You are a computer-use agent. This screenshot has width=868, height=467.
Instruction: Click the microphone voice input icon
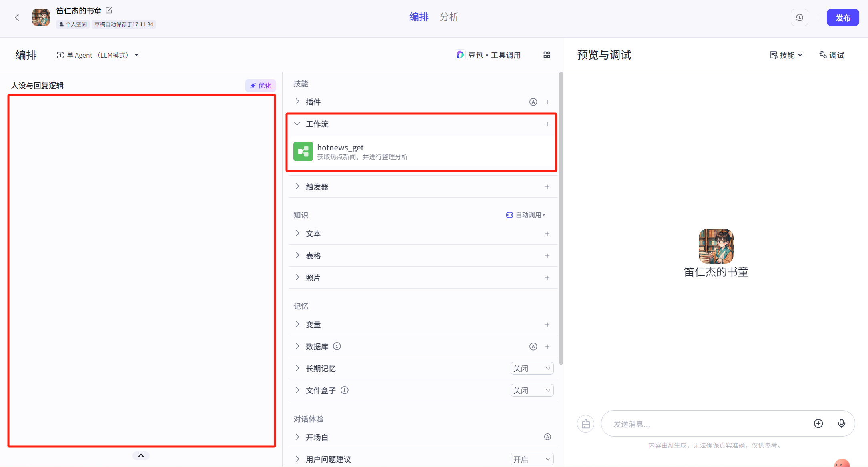tap(842, 423)
